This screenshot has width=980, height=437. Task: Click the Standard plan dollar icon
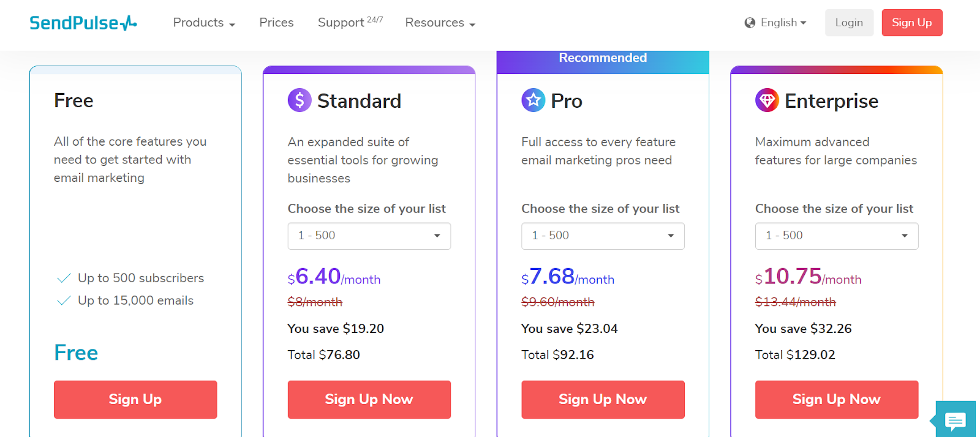tap(300, 100)
